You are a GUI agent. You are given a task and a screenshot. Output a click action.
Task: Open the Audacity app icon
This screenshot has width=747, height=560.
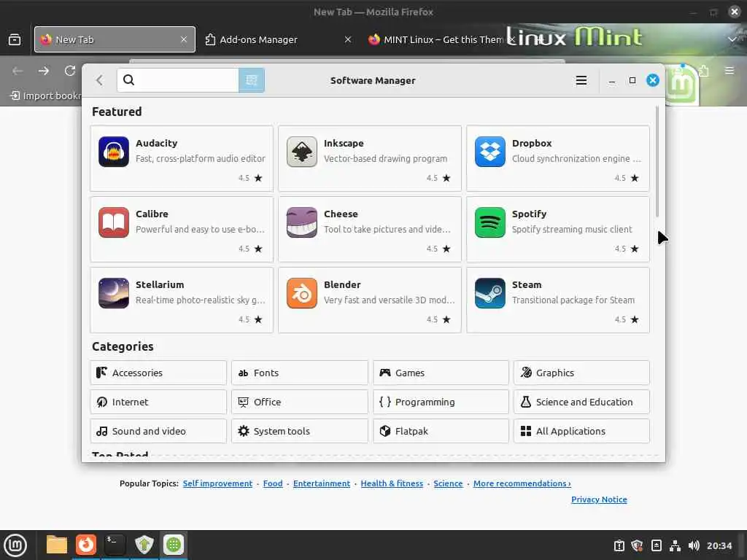click(113, 152)
